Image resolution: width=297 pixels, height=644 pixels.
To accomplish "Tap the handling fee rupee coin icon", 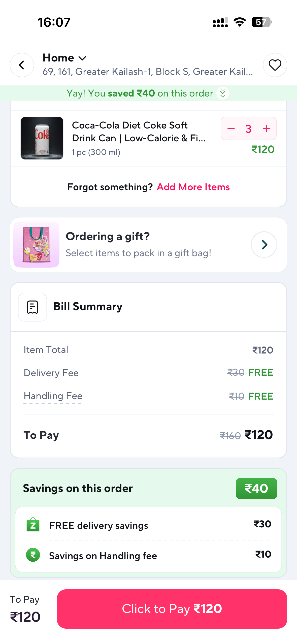I will pos(33,555).
